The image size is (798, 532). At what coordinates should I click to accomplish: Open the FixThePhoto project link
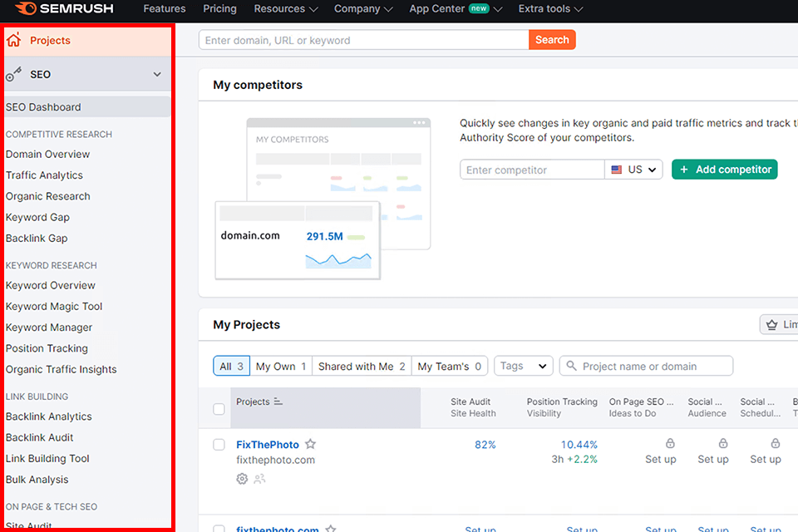coord(268,445)
